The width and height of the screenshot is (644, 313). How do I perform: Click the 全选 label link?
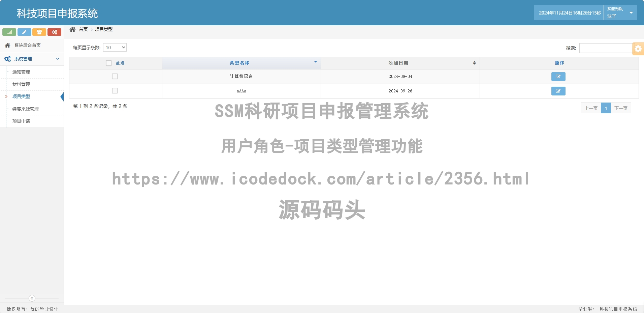coord(120,63)
